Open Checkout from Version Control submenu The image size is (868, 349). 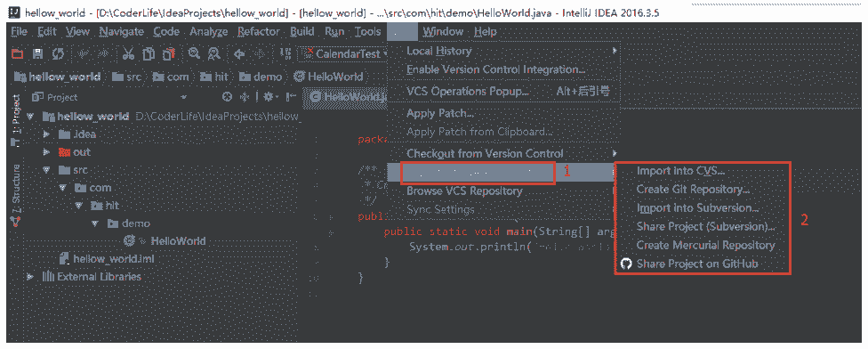tap(503, 153)
